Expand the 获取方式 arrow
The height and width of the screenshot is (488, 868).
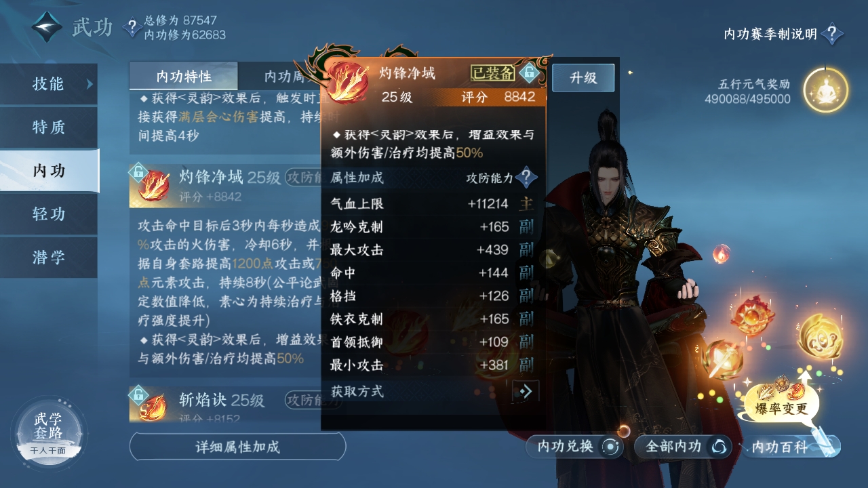click(x=526, y=391)
